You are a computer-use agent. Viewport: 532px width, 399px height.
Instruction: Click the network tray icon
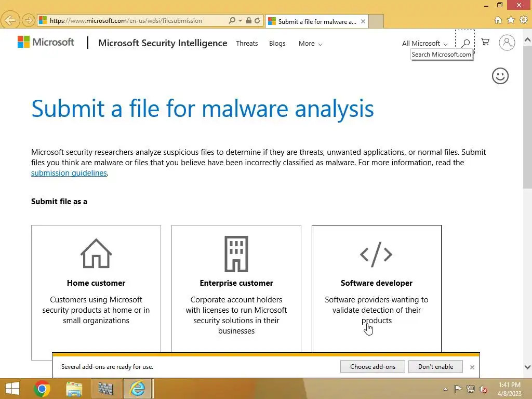click(470, 389)
